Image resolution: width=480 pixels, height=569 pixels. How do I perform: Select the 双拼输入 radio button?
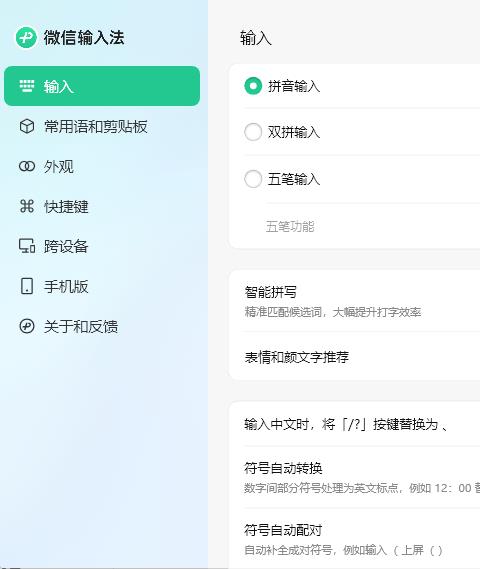[x=253, y=132]
